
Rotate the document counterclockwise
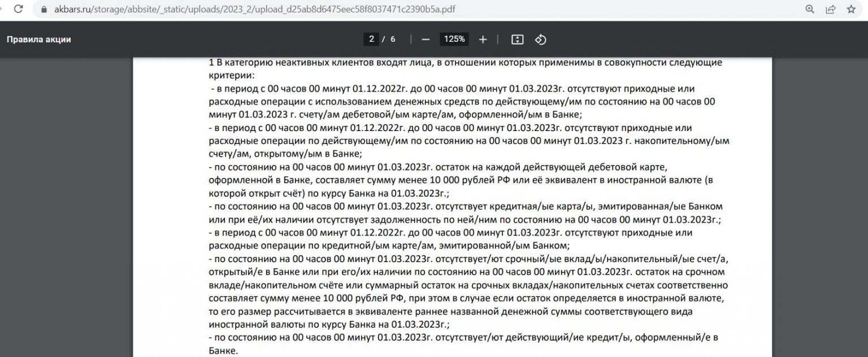point(540,39)
